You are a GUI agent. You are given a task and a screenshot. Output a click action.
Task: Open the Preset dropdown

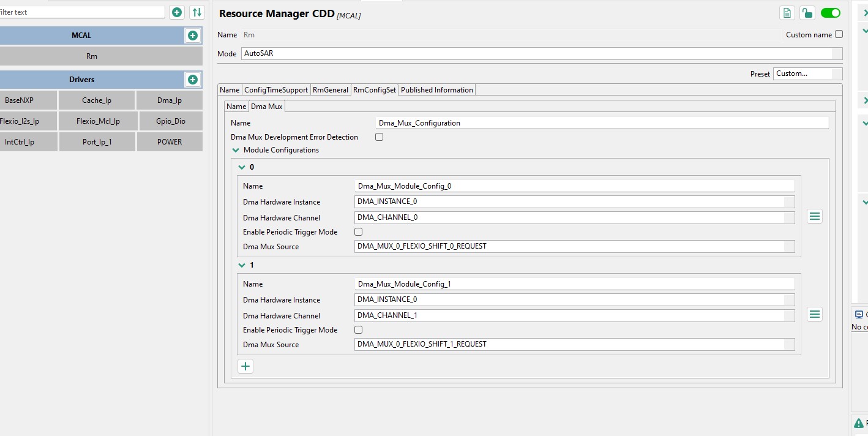pos(807,73)
